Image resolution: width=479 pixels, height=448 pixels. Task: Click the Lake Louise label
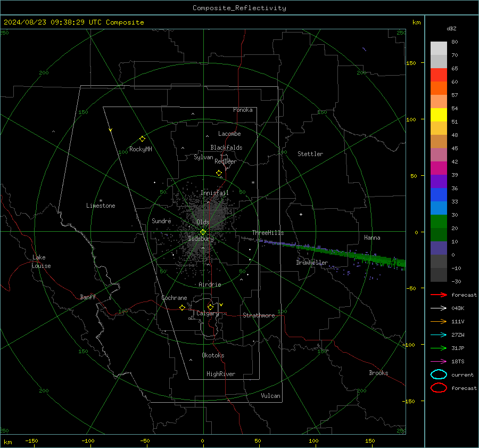[41, 262]
